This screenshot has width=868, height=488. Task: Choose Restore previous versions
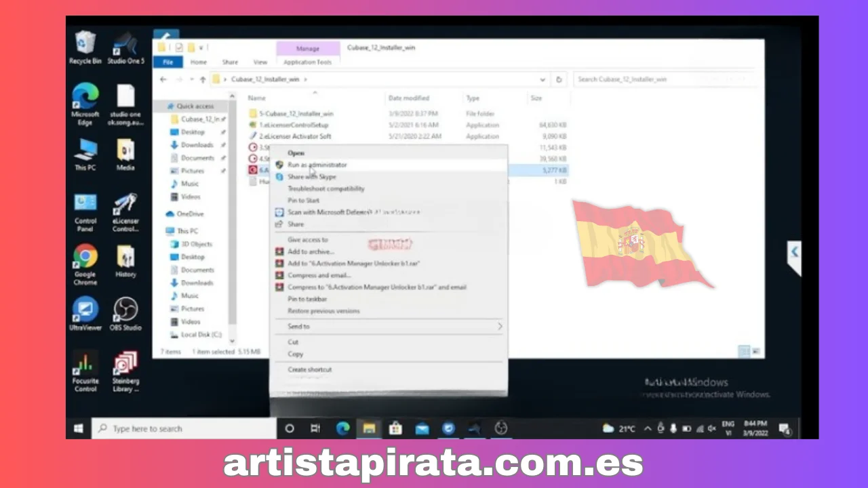coord(388,311)
